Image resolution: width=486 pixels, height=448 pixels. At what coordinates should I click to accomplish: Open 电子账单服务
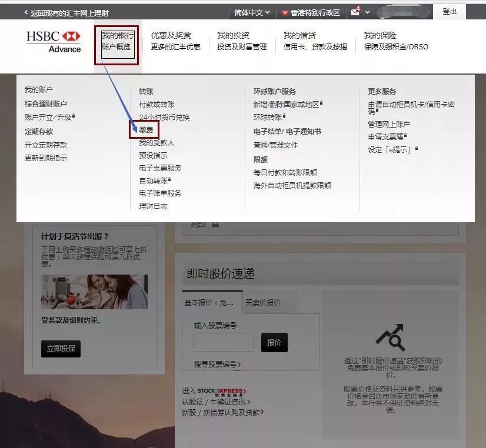(160, 193)
